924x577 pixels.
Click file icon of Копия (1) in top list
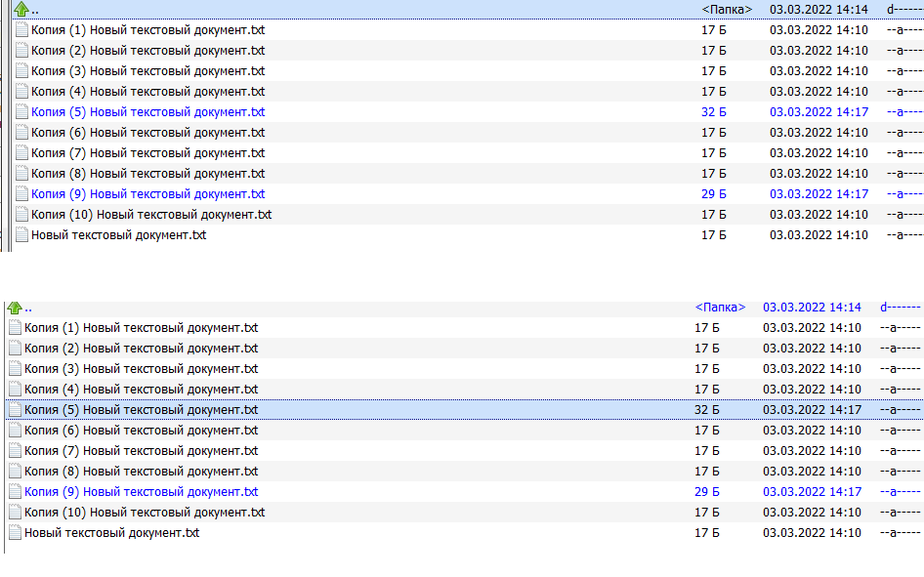[x=21, y=30]
